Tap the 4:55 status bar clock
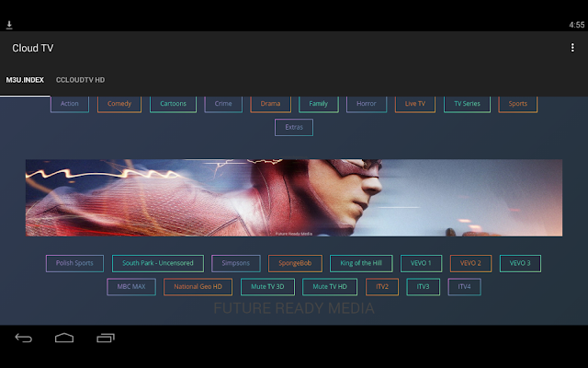588x368 pixels. pos(576,25)
